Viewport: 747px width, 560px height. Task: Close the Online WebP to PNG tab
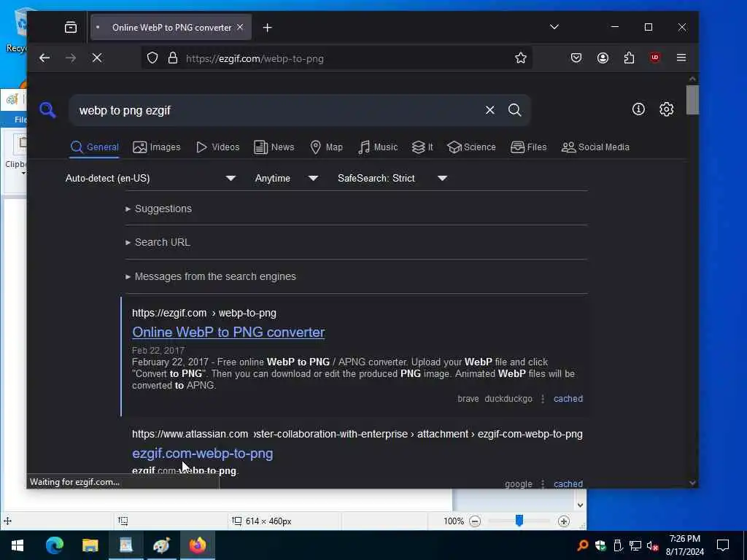pyautogui.click(x=240, y=27)
